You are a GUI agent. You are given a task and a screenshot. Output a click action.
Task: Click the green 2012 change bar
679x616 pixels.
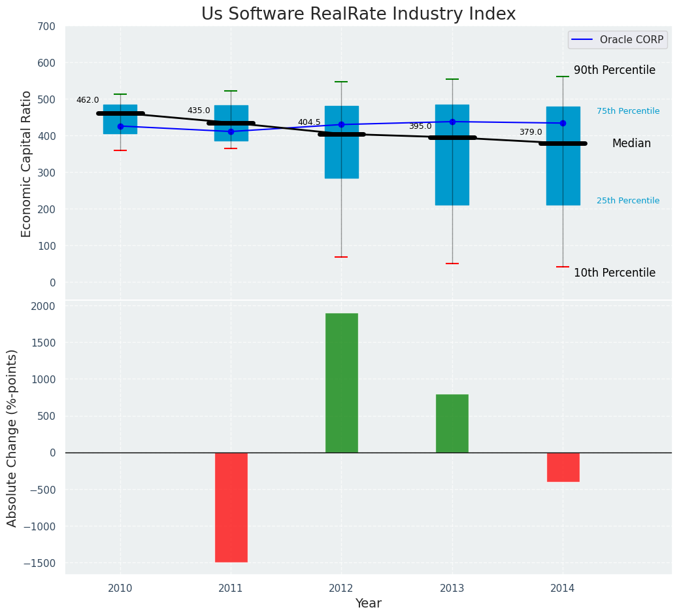341,383
